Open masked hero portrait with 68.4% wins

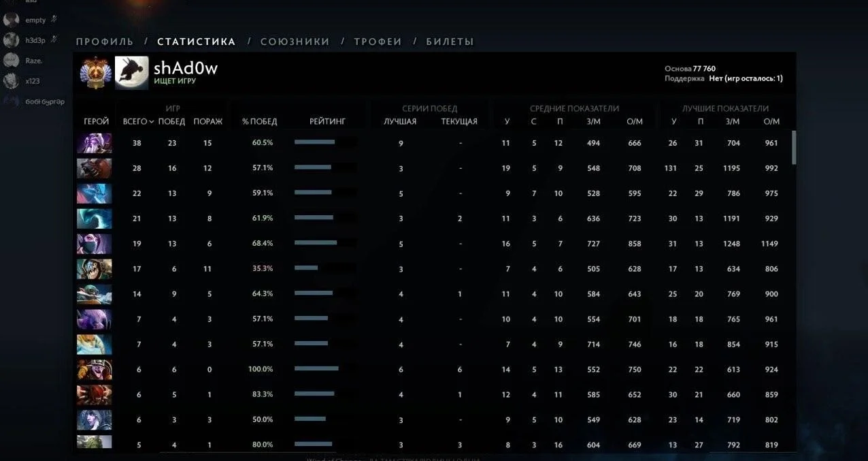(x=94, y=244)
